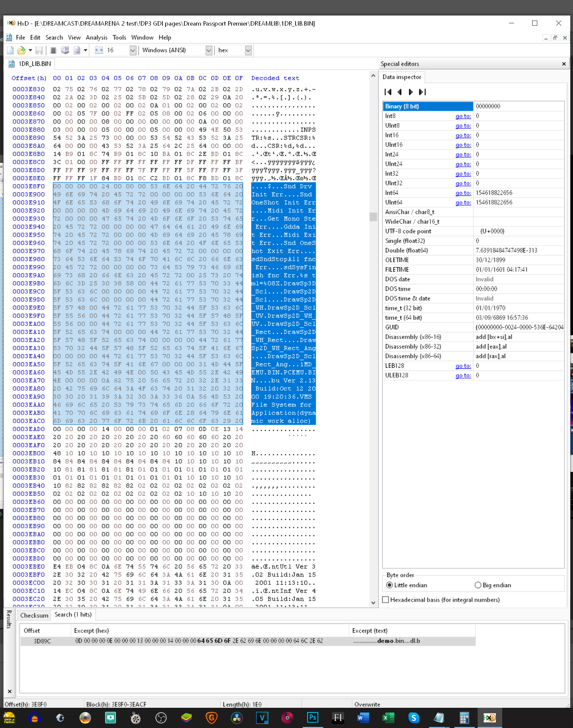Open OBS Studio from the taskbar
This screenshot has width=573, height=728.
click(x=161, y=718)
